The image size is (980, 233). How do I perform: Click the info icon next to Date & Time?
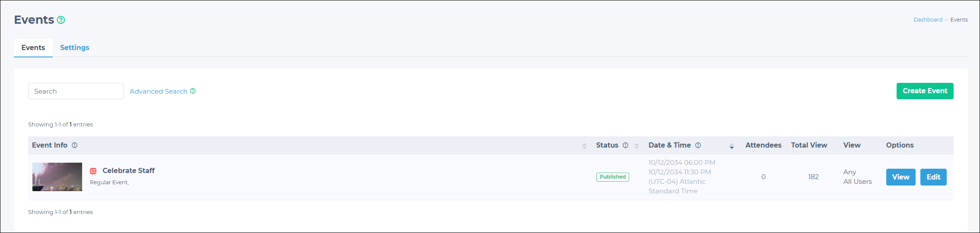pos(698,145)
